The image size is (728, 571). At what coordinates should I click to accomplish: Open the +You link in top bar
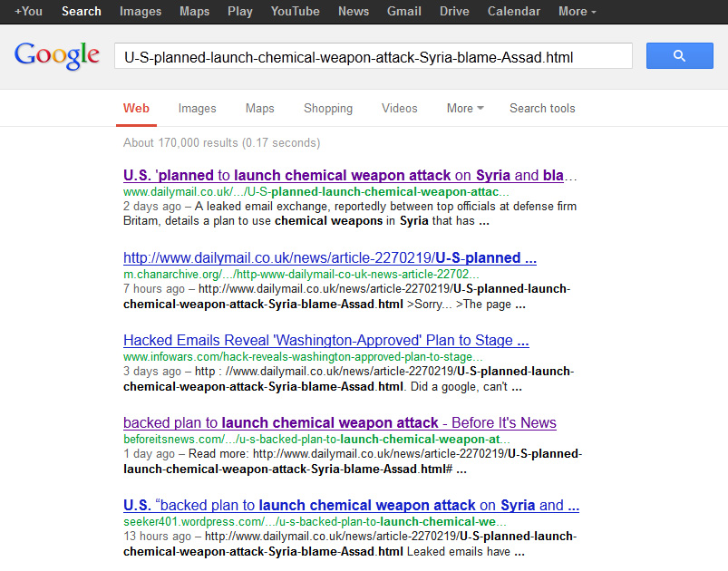28,11
